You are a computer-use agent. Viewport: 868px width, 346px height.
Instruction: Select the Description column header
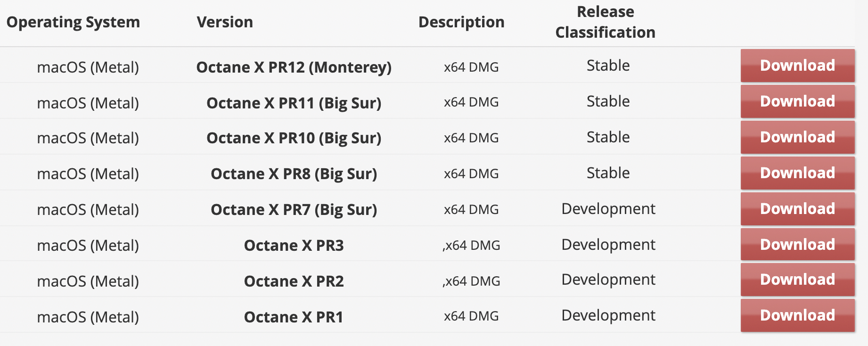pyautogui.click(x=461, y=22)
